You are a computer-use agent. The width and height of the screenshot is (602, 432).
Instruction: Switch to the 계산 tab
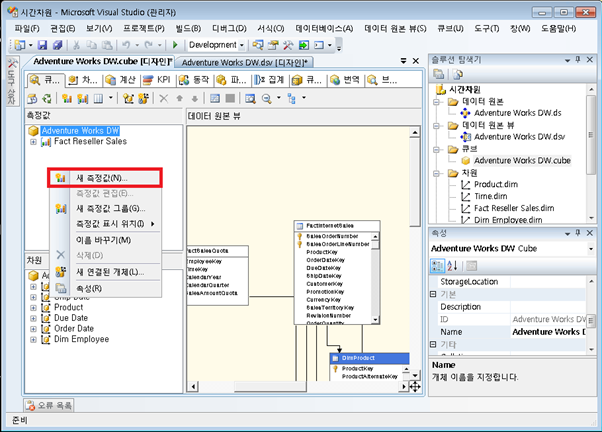[121, 80]
